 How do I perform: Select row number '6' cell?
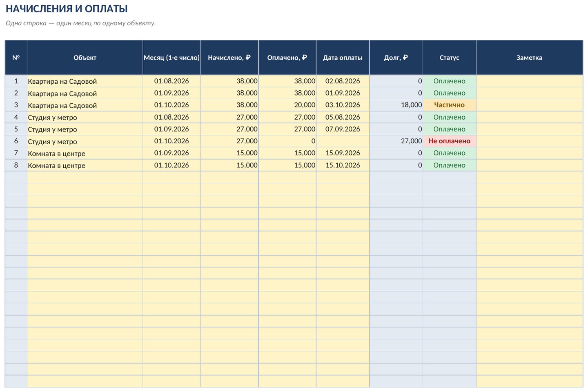tap(16, 141)
